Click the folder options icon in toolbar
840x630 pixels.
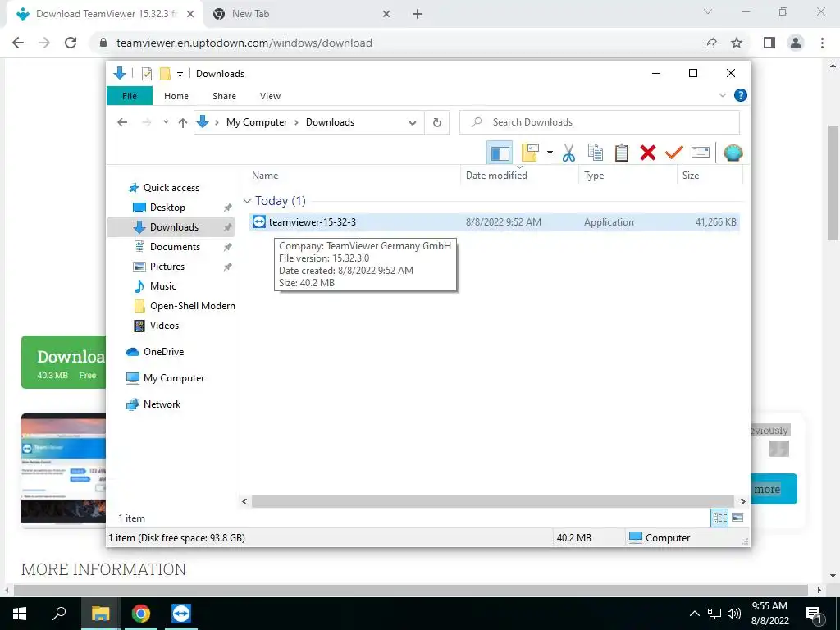pos(531,153)
